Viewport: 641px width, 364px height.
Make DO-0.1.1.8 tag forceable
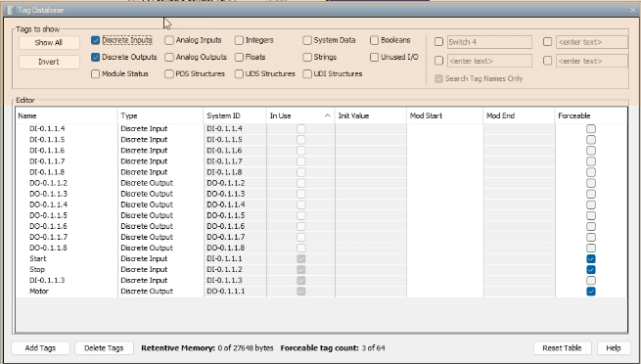coord(591,248)
